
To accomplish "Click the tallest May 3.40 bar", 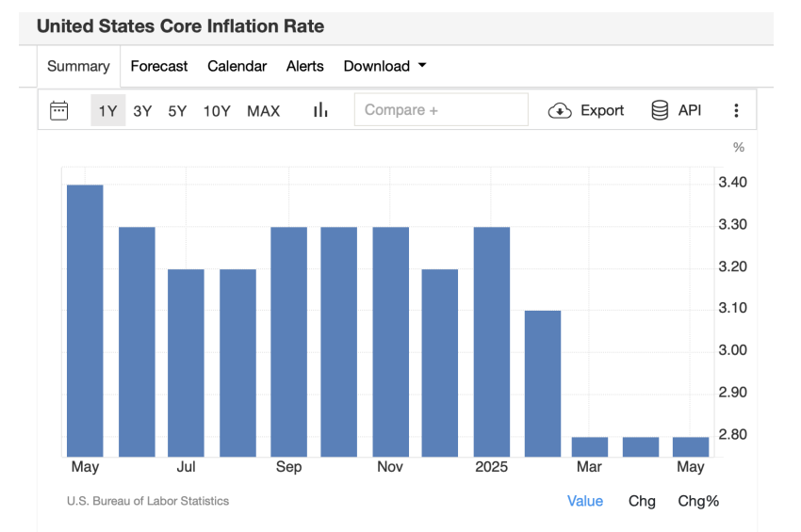I will pyautogui.click(x=85, y=321).
